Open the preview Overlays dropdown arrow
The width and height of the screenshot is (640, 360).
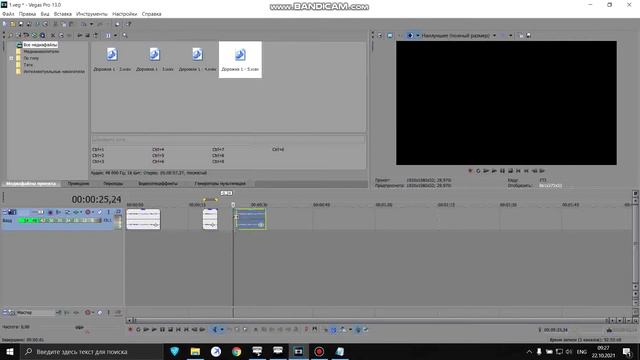(510, 36)
